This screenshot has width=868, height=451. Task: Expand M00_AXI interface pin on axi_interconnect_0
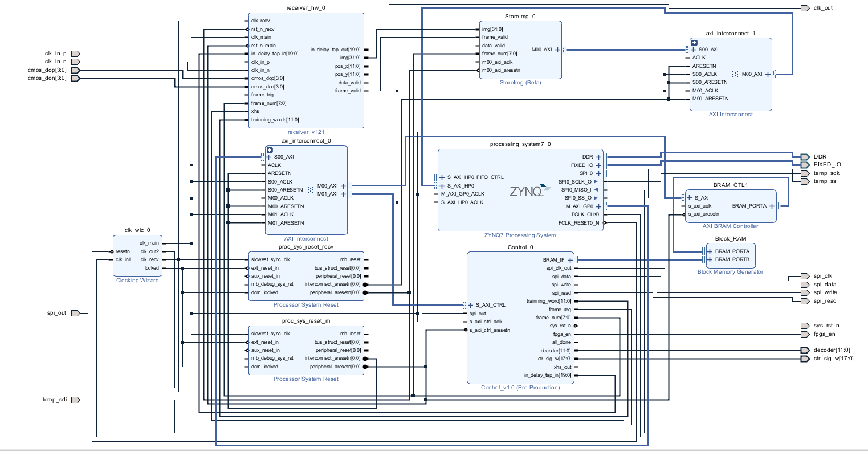click(343, 186)
